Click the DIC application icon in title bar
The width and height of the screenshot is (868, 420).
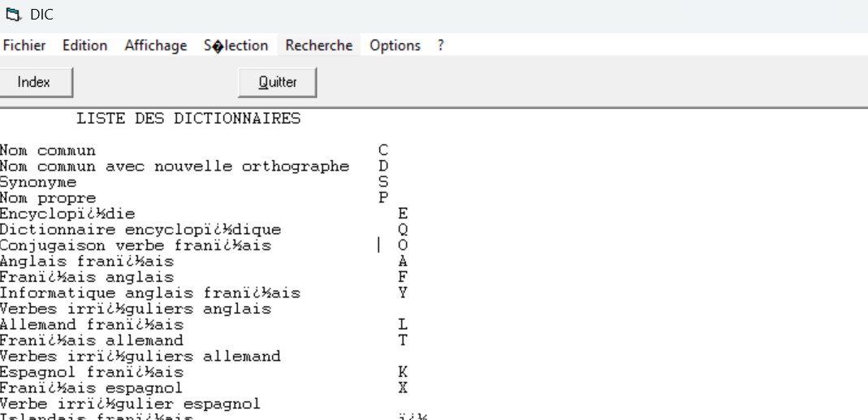coord(12,15)
